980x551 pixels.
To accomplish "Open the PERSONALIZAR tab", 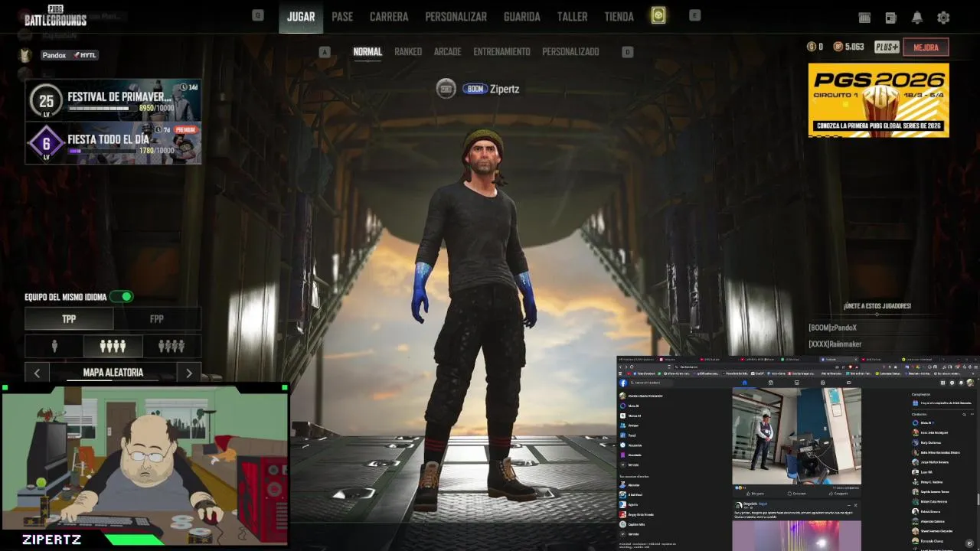I will (456, 17).
